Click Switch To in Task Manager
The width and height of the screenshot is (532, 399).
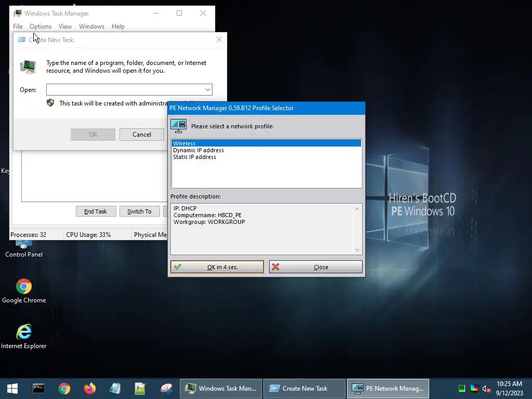139,211
